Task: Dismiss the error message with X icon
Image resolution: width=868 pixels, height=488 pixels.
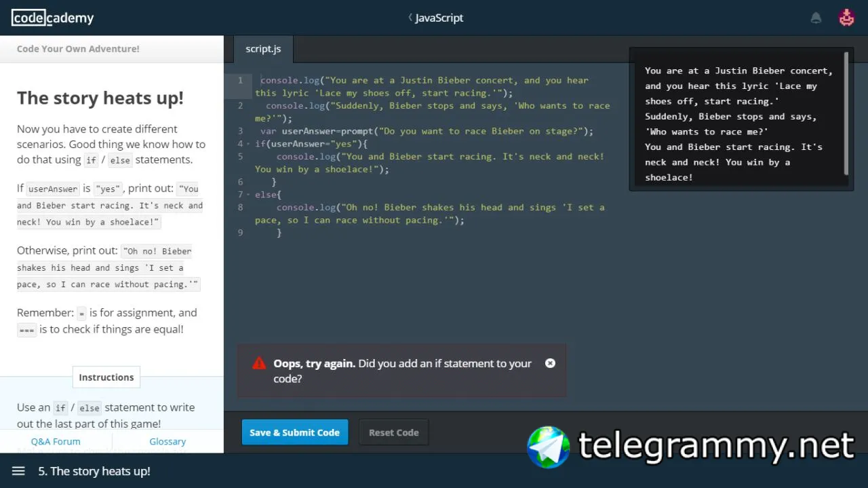Action: coord(550,363)
